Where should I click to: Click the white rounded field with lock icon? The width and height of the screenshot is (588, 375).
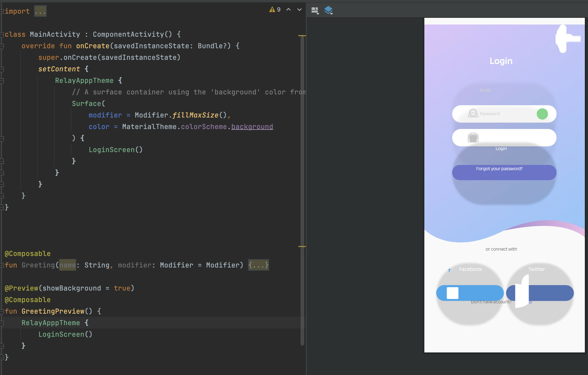504,138
